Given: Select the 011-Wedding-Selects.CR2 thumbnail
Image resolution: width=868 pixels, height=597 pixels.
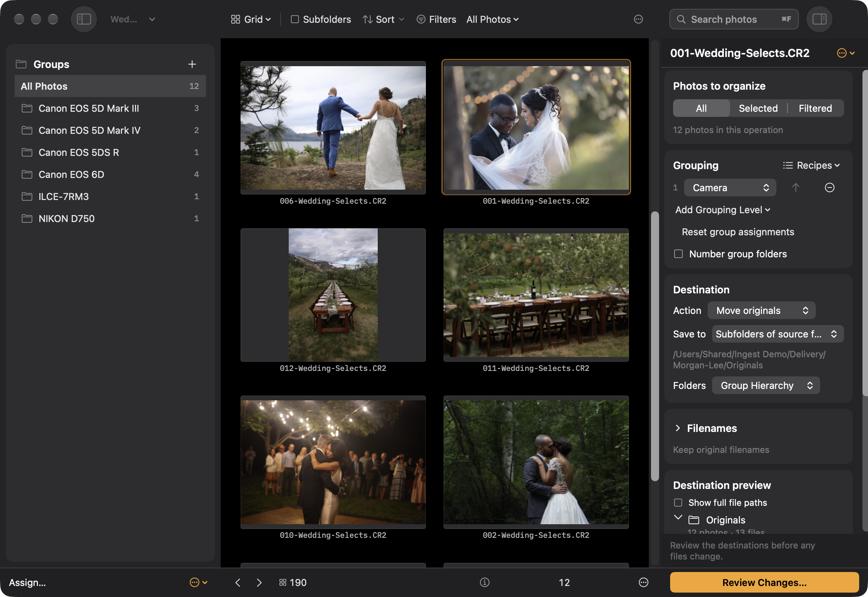Looking at the screenshot, I should coord(536,295).
